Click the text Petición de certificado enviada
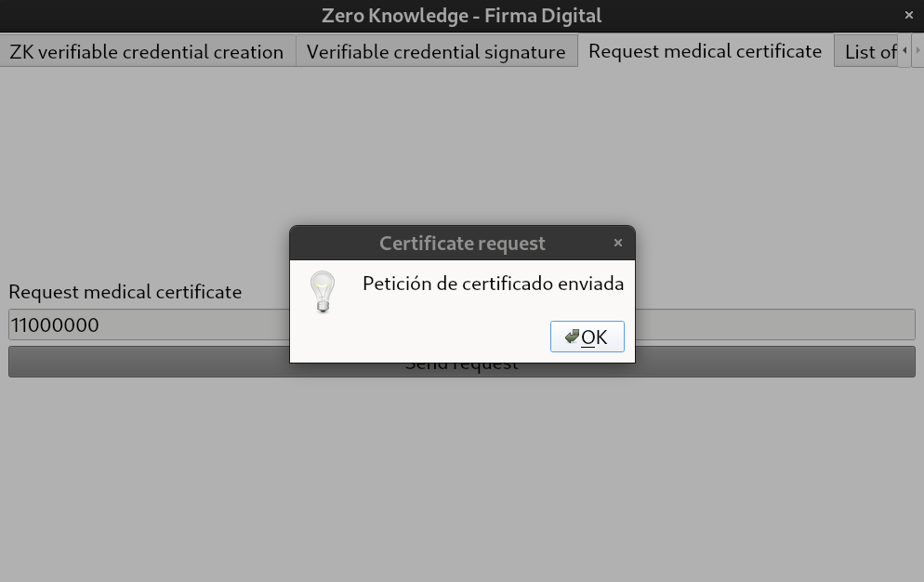The width and height of the screenshot is (924, 582). (x=494, y=284)
